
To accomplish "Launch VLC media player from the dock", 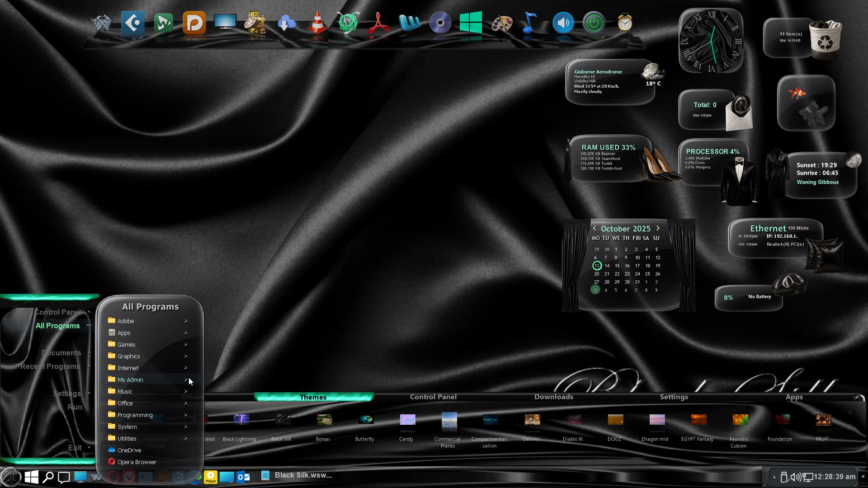I will click(317, 23).
